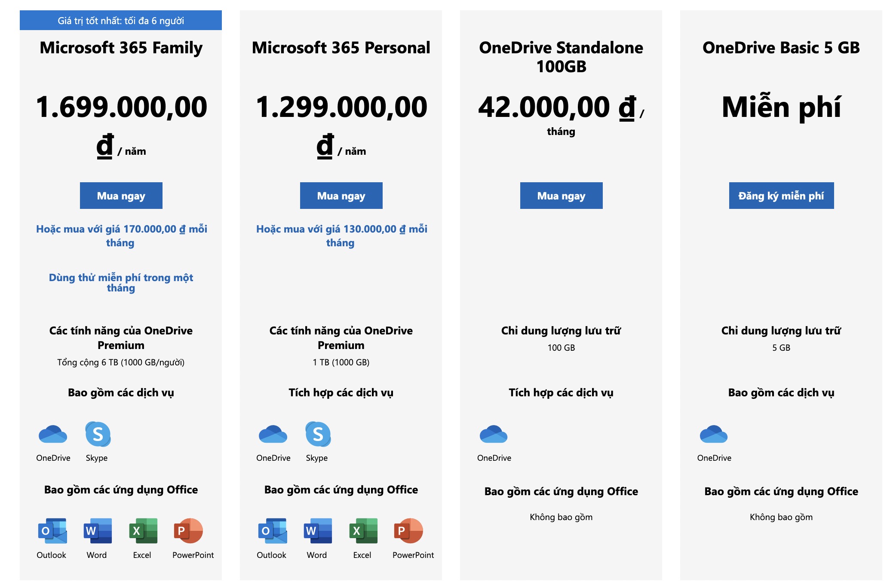The width and height of the screenshot is (896, 588).
Task: Click Không bao gồm under OneDrive Standalone
Action: point(561,517)
